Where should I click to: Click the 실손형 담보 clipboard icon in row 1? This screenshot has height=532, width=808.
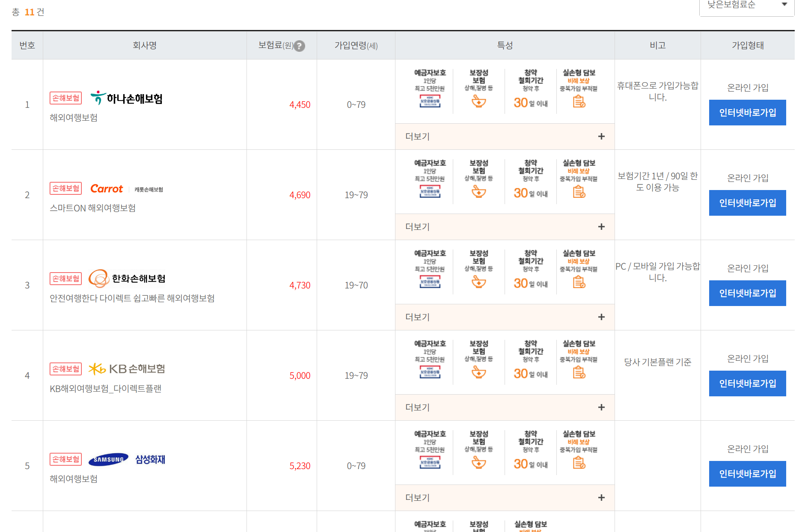(x=579, y=101)
